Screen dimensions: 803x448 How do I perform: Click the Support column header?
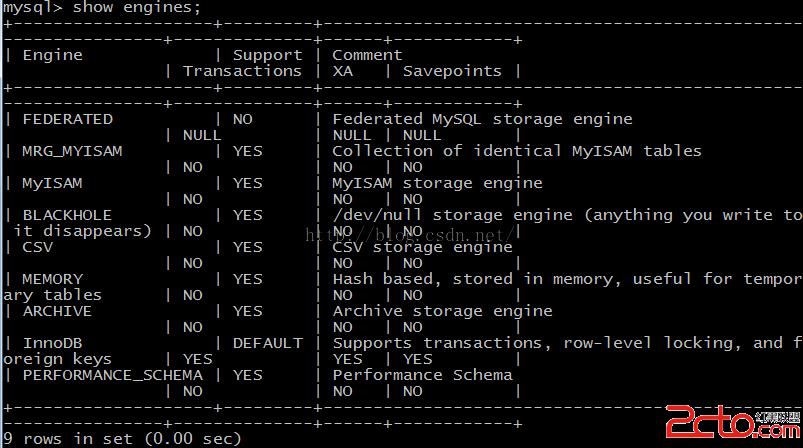point(268,55)
